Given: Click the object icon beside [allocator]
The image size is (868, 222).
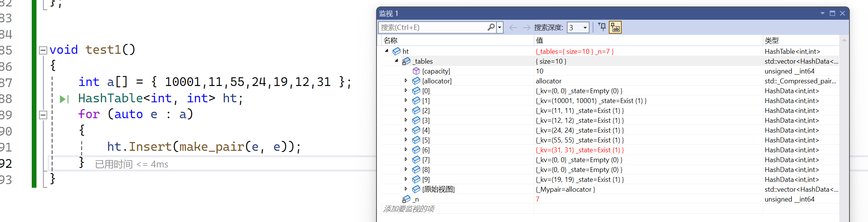Looking at the screenshot, I should (416, 81).
